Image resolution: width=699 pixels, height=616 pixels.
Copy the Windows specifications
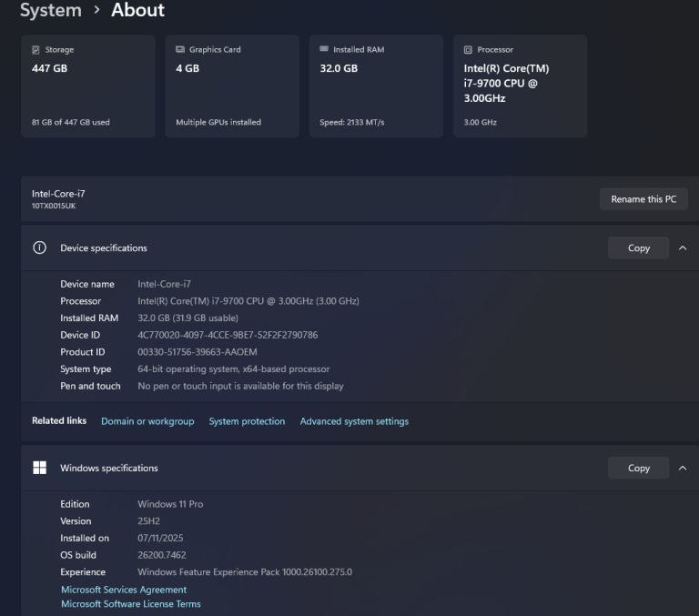click(638, 468)
